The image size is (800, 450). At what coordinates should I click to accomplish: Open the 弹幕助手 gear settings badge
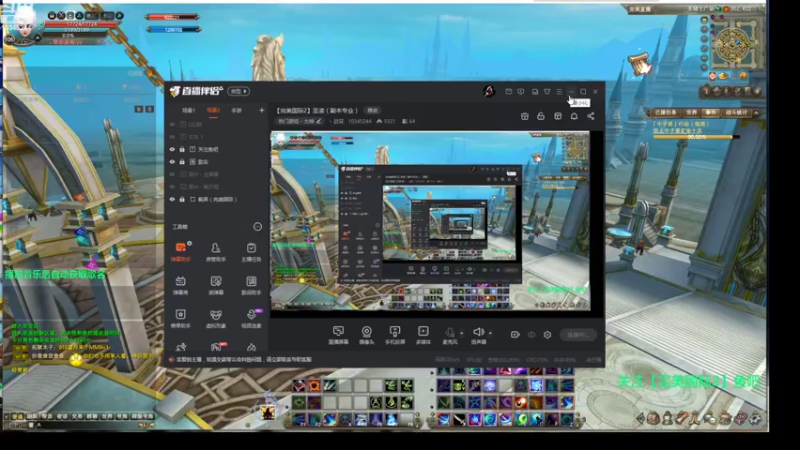189,243
